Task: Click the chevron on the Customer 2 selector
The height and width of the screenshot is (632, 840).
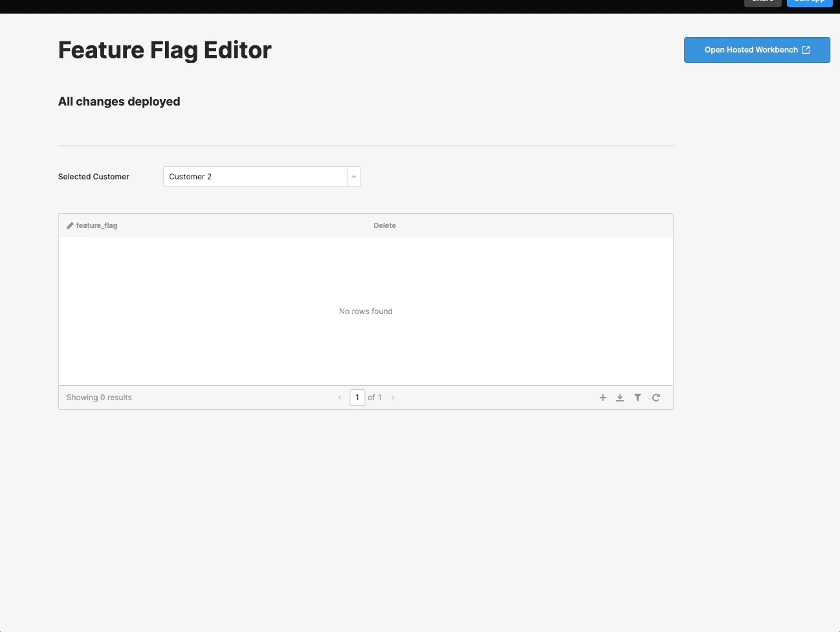Action: click(353, 176)
